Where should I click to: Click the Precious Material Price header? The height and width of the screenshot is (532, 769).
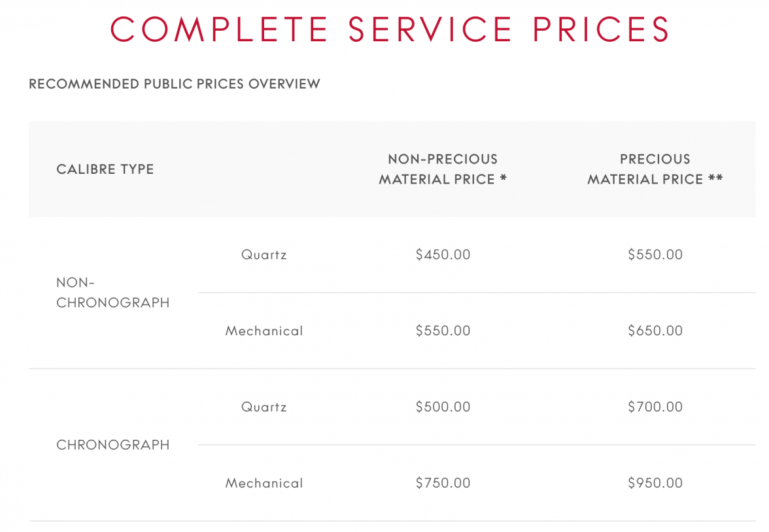point(655,169)
